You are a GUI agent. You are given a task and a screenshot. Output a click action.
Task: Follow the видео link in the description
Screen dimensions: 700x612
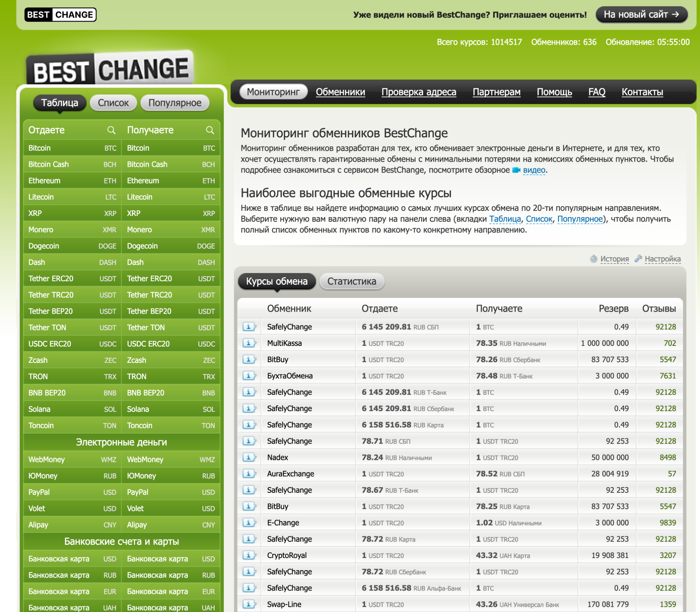(x=534, y=170)
